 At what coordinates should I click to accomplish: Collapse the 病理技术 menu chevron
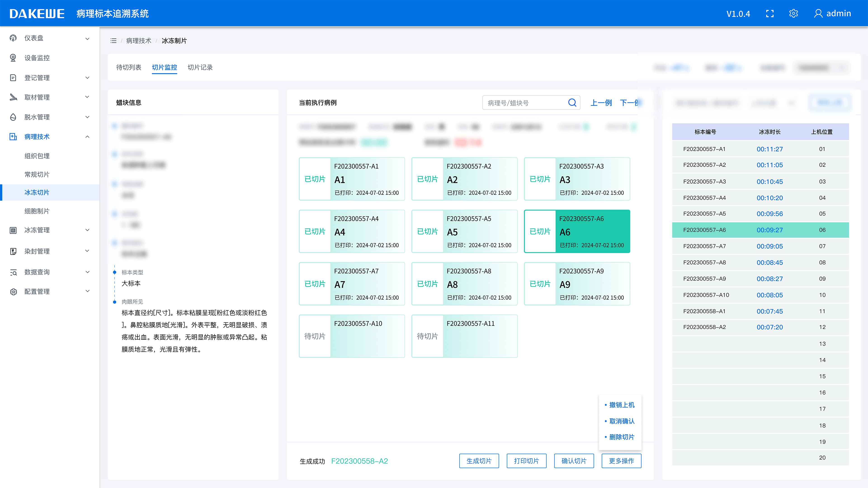coord(87,137)
